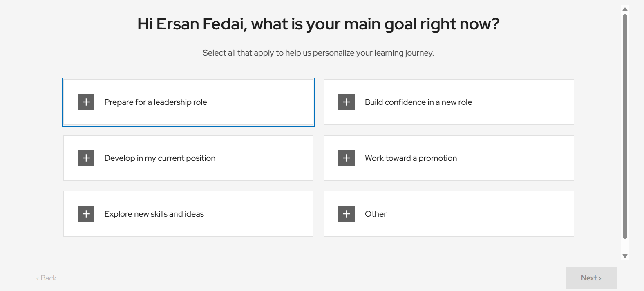The width and height of the screenshot is (644, 291).
Task: Go back with the Back link
Action: (47, 278)
